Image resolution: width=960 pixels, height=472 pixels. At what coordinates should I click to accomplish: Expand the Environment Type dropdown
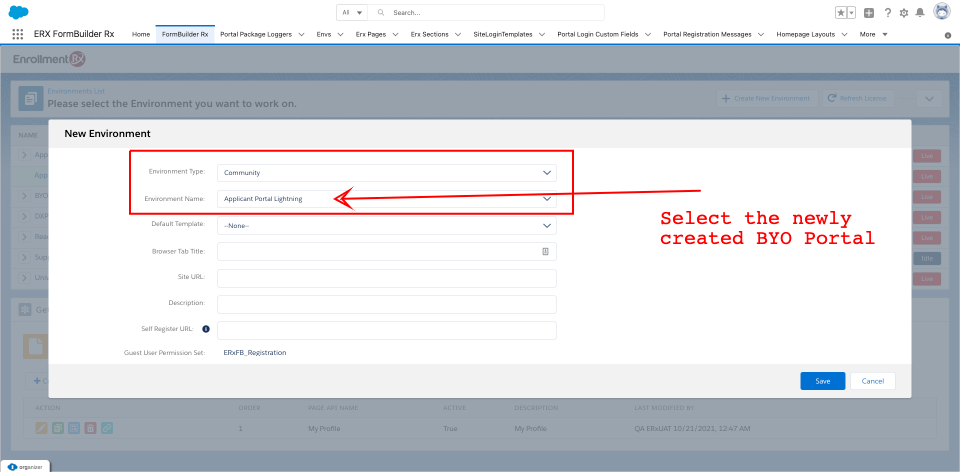point(386,172)
